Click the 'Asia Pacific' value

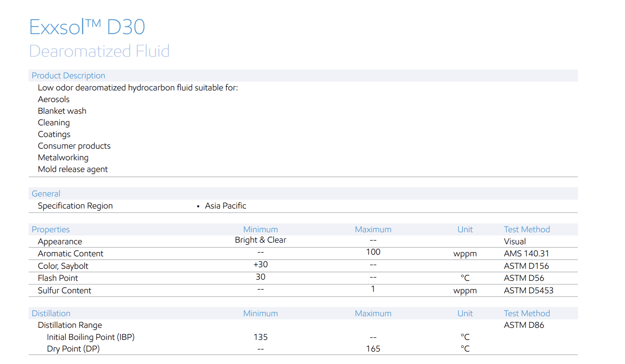click(x=226, y=206)
